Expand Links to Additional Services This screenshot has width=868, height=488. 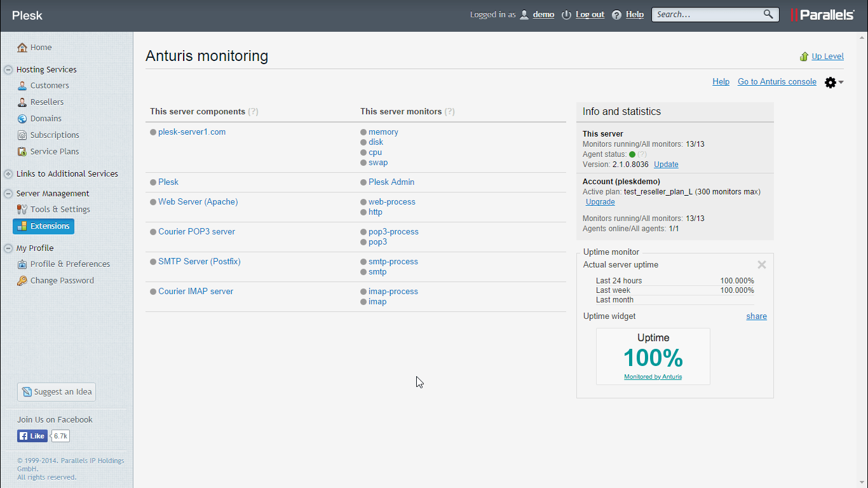pyautogui.click(x=8, y=174)
